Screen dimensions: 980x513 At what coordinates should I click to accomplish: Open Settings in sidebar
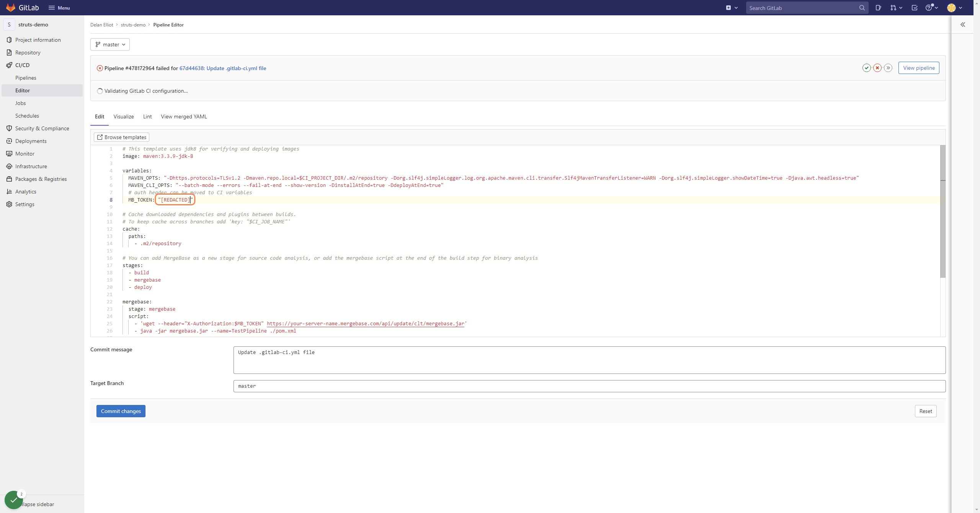(x=42, y=204)
